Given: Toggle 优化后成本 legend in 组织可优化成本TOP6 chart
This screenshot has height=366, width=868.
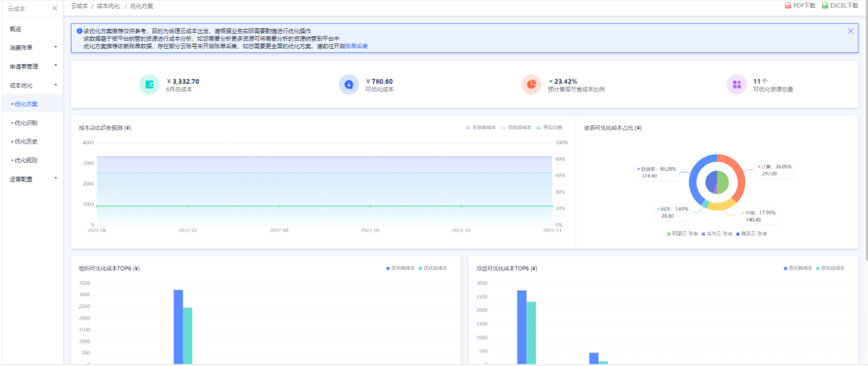Looking at the screenshot, I should pyautogui.click(x=433, y=268).
